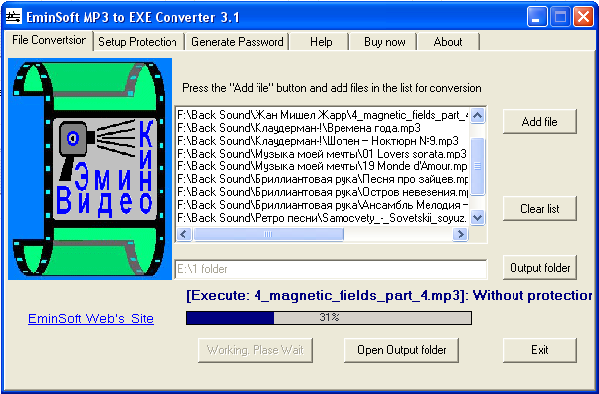Click the Clear list button
Screen dimensions: 599x394
[x=539, y=209]
